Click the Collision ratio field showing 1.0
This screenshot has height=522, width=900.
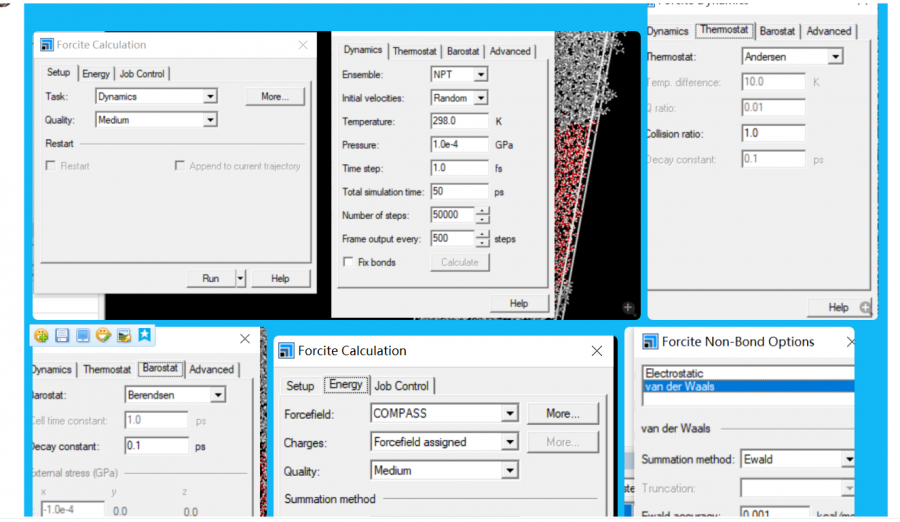pos(773,133)
